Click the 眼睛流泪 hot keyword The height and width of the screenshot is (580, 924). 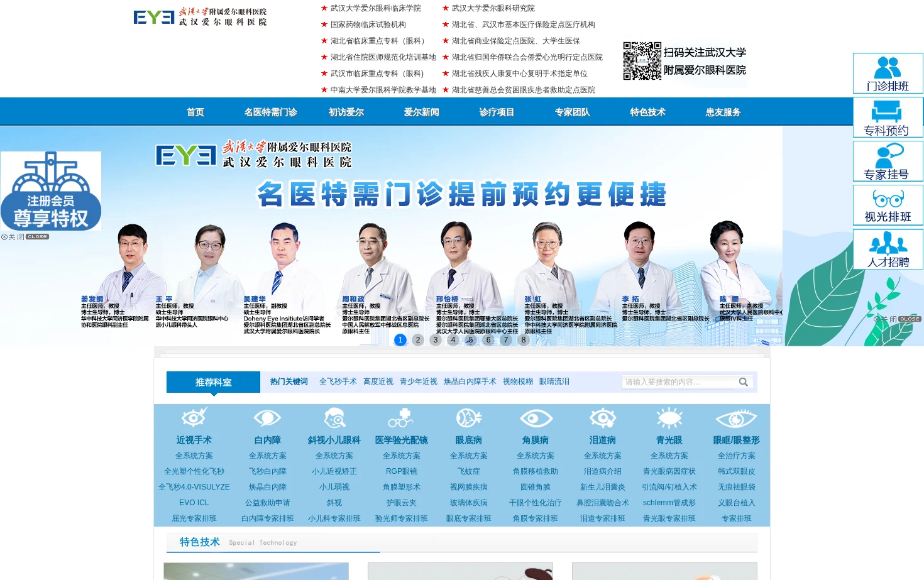(x=554, y=381)
